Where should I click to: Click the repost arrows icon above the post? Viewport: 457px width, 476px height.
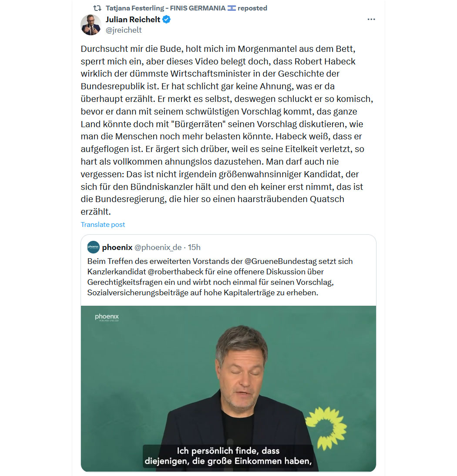coord(97,8)
